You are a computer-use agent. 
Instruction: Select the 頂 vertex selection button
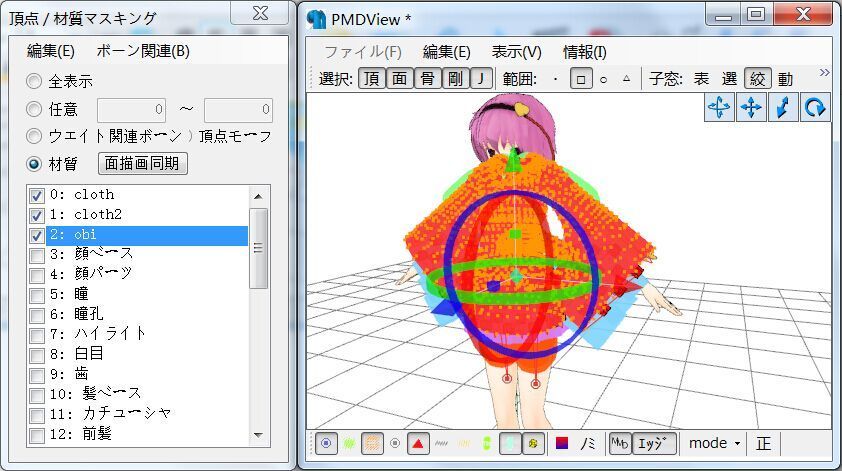[x=371, y=79]
